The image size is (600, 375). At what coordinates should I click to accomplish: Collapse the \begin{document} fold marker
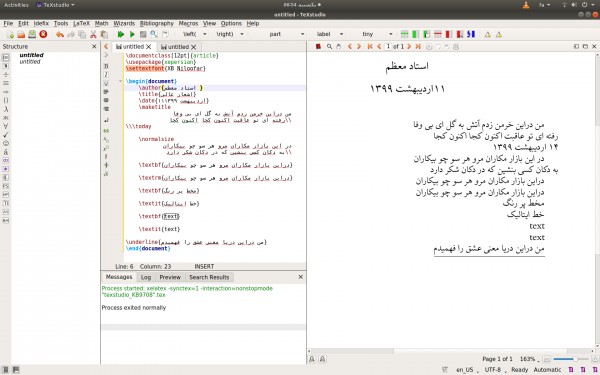click(120, 81)
